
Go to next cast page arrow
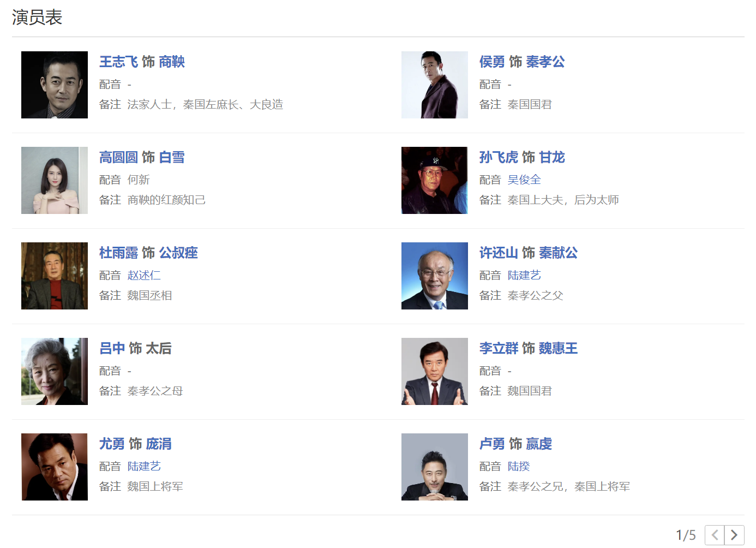click(x=734, y=535)
